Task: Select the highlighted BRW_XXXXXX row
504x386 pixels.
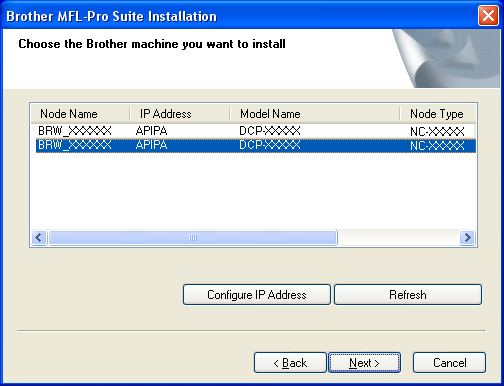Action: 255,145
